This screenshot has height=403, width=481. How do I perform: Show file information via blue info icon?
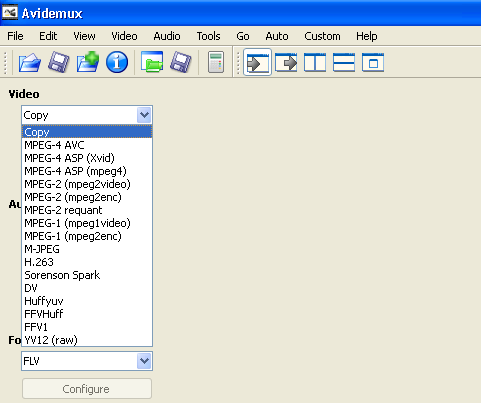pos(117,62)
